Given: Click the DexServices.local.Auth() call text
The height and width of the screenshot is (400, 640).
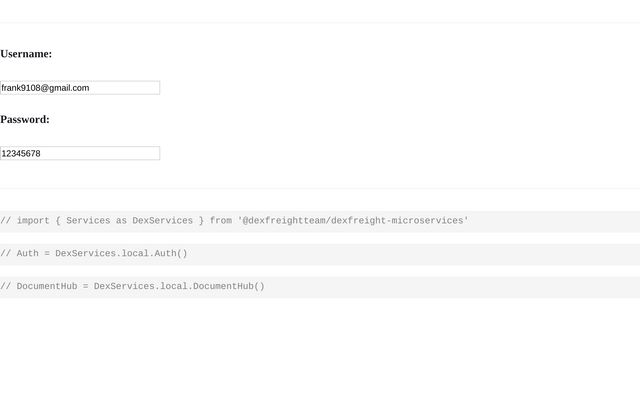Looking at the screenshot, I should 121,254.
